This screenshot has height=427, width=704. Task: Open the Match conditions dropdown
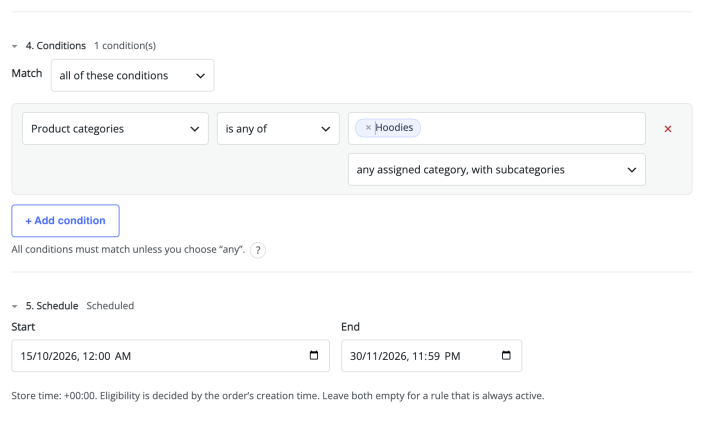[132, 75]
